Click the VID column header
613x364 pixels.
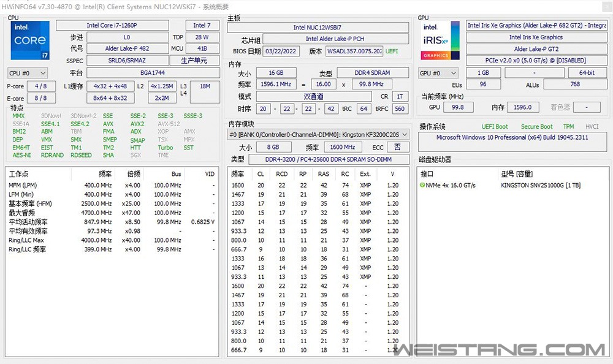(x=209, y=174)
